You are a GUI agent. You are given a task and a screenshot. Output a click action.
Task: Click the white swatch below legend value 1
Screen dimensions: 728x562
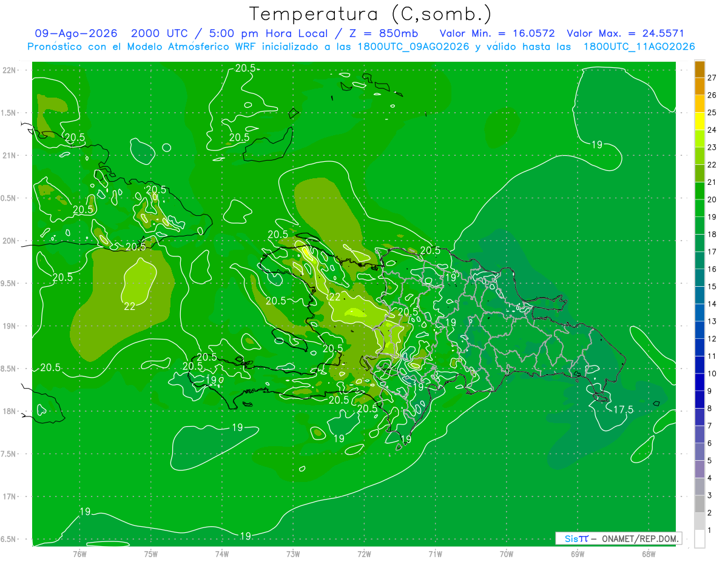pyautogui.click(x=699, y=539)
